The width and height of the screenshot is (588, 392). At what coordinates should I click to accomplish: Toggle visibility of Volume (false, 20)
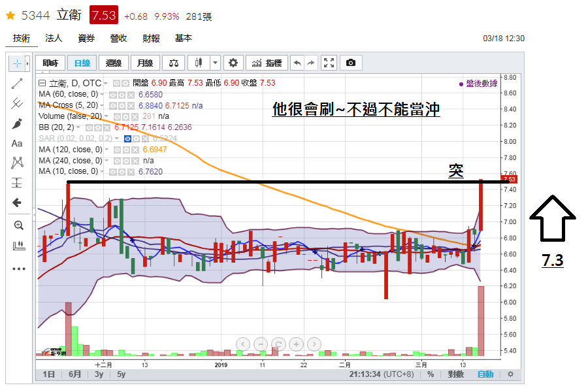point(117,117)
